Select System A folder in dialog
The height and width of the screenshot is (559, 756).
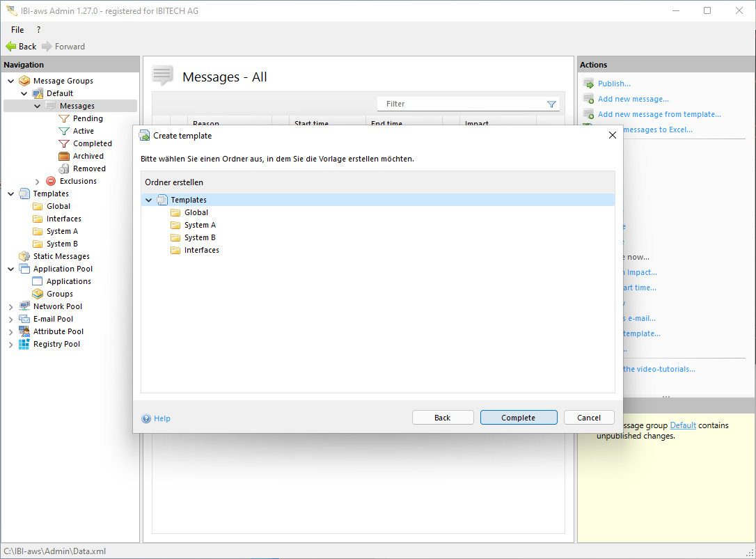click(x=200, y=225)
